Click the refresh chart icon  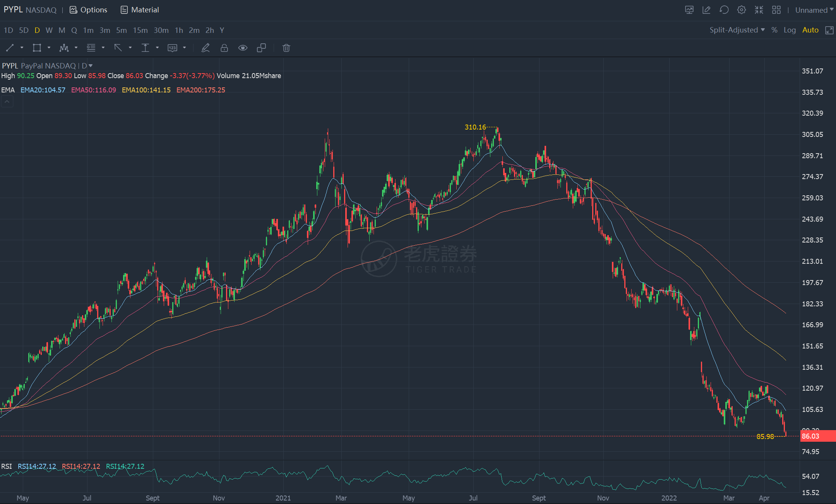pyautogui.click(x=724, y=10)
